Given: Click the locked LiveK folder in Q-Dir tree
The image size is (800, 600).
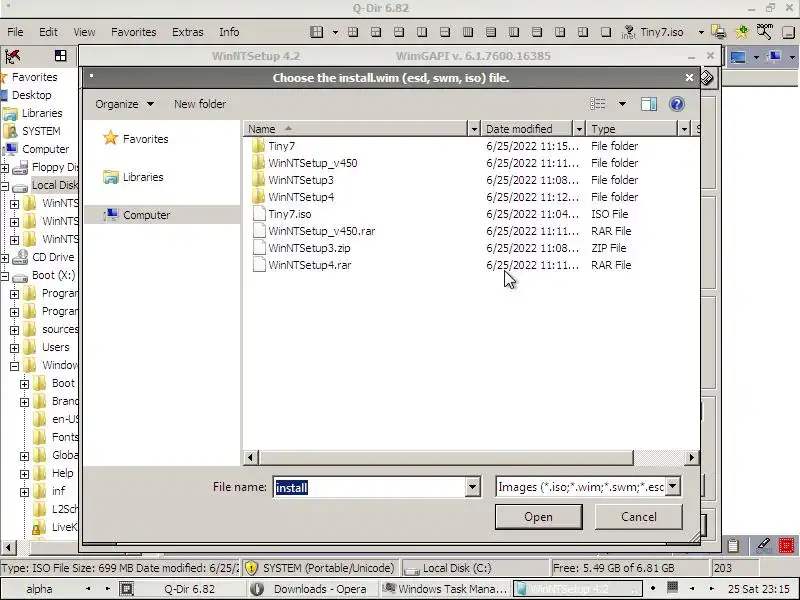Looking at the screenshot, I should tap(55, 527).
